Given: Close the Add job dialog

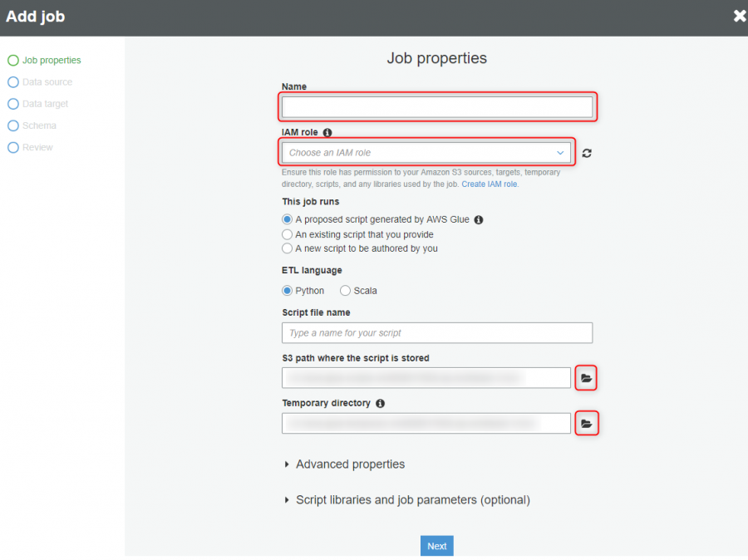Looking at the screenshot, I should point(740,17).
